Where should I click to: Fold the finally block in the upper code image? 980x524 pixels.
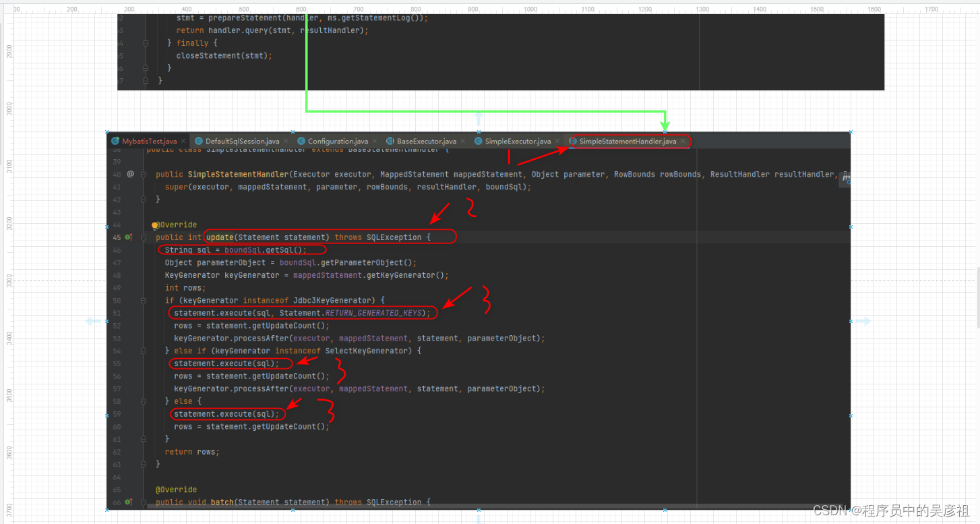(146, 43)
